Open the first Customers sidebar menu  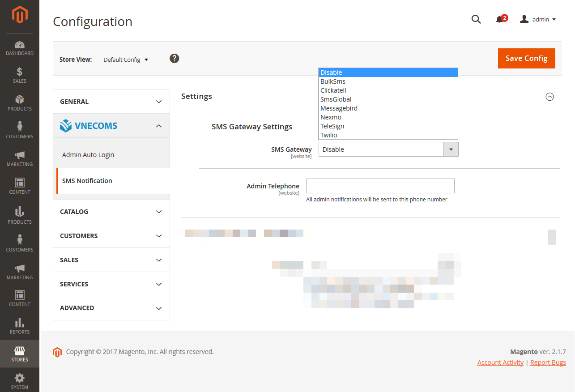click(x=20, y=131)
